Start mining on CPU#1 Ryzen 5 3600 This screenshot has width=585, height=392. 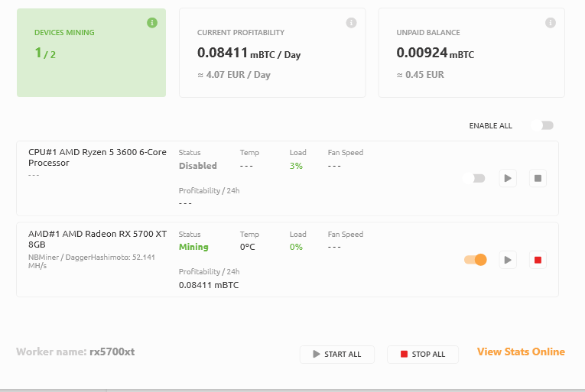(x=508, y=178)
